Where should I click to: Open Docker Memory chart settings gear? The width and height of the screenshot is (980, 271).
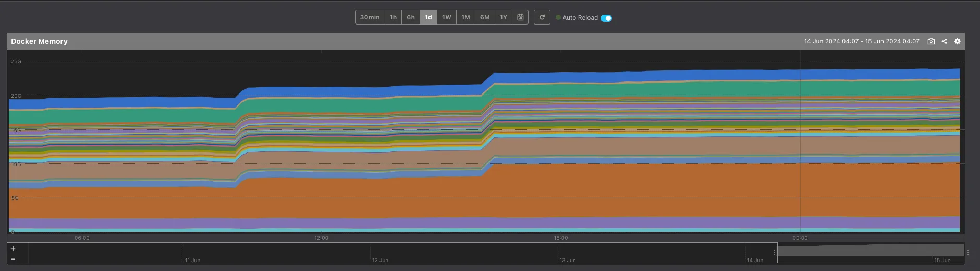957,41
